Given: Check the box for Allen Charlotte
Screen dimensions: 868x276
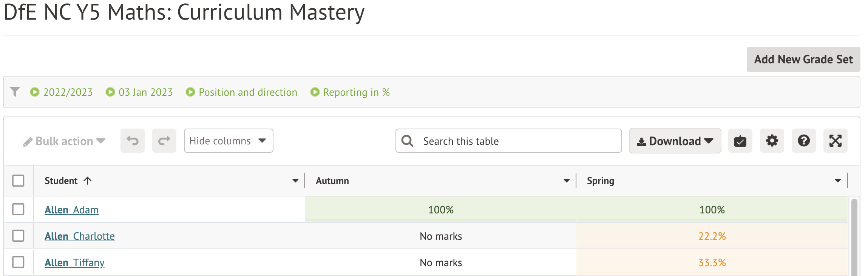Looking at the screenshot, I should (18, 236).
